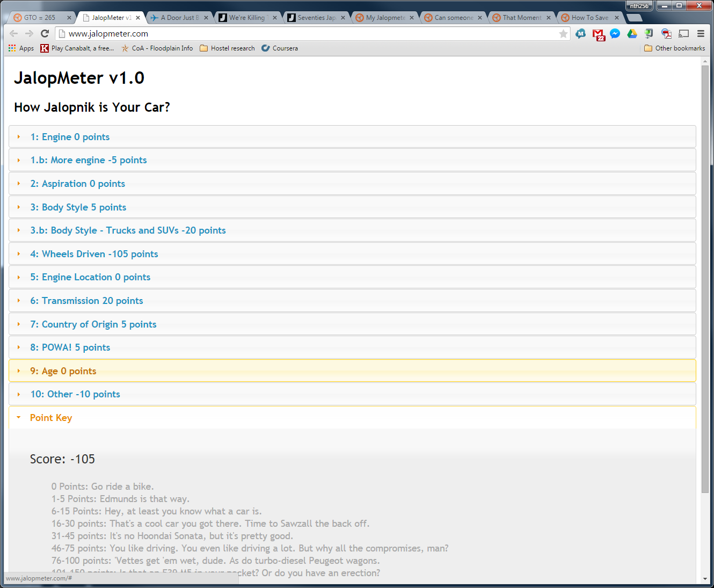Open the Messenger extension icon
The width and height of the screenshot is (714, 588).
[x=615, y=33]
